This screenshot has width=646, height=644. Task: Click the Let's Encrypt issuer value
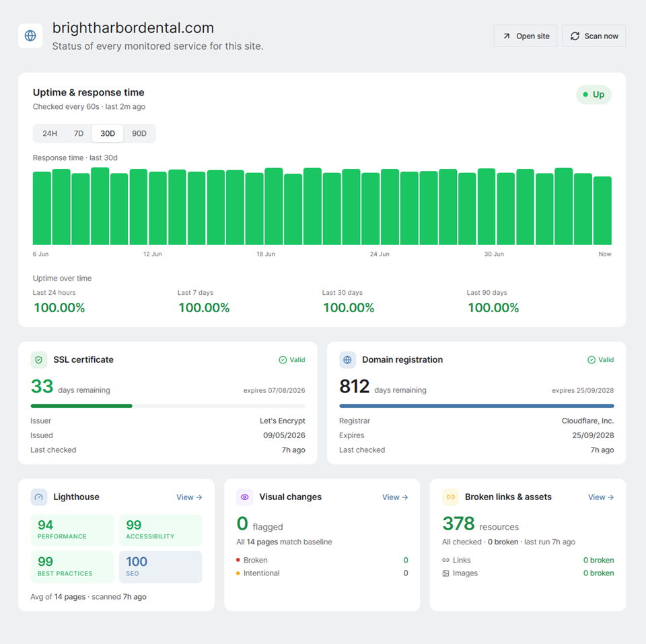point(282,421)
